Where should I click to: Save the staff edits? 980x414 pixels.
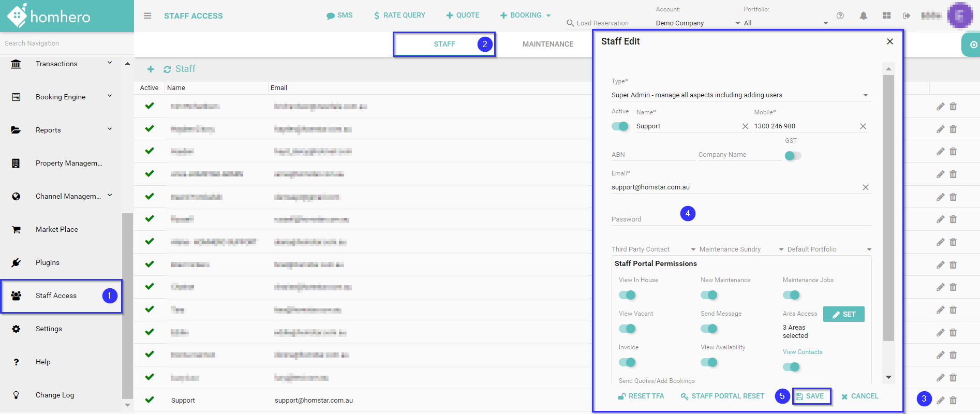click(x=811, y=396)
